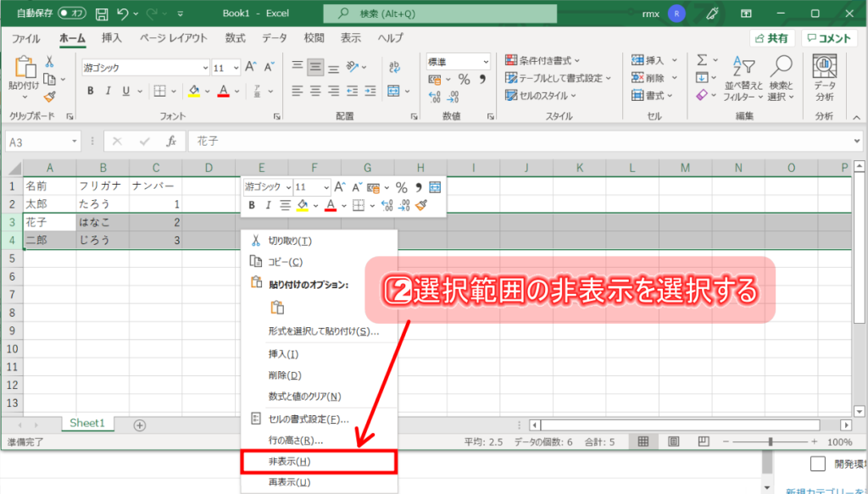Viewport: 868px width, 494px height.
Task: Click the Insert Function fx icon
Action: click(171, 142)
